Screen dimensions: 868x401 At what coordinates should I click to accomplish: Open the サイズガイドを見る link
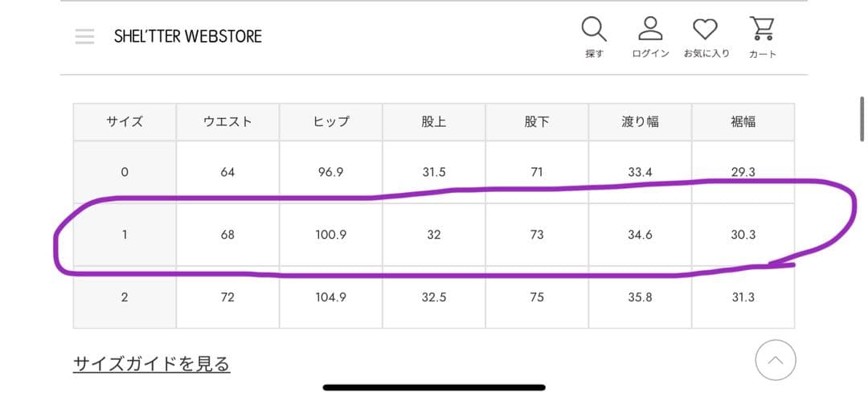coord(151,364)
